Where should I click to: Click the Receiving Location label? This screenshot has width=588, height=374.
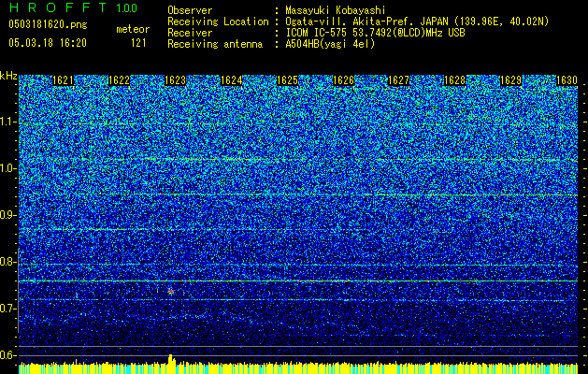218,22
